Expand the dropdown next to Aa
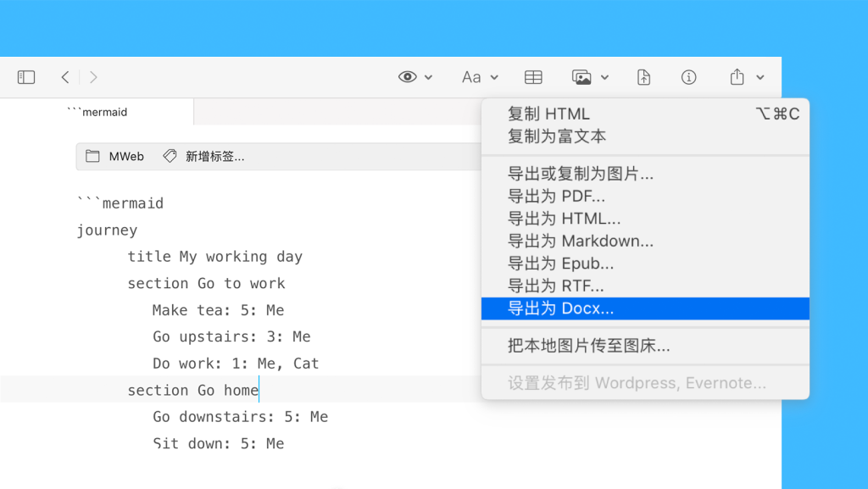Viewport: 868px width, 489px height. 493,78
